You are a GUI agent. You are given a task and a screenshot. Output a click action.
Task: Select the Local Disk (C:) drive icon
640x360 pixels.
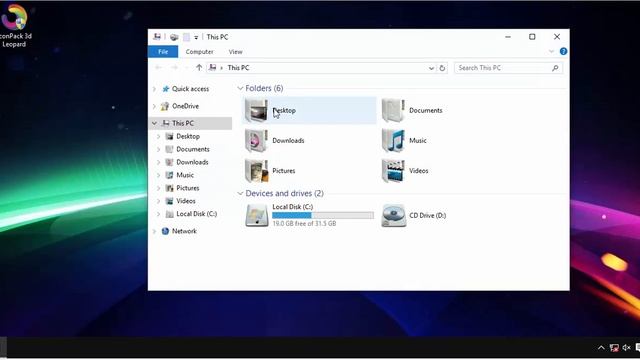[256, 215]
